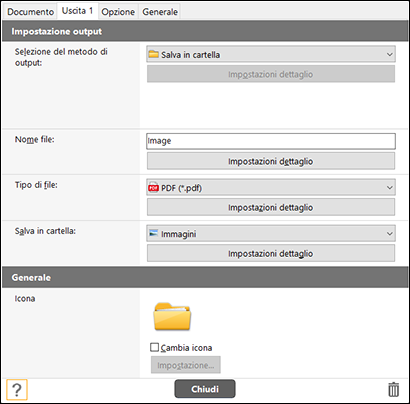
Task: Enable the Cambia icona checkbox
Action: pyautogui.click(x=154, y=347)
